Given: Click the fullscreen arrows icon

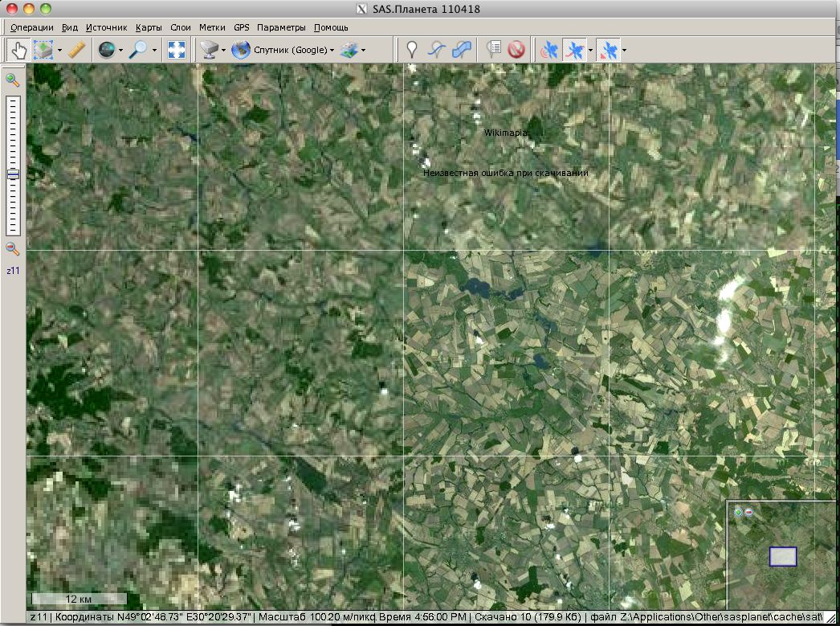Looking at the screenshot, I should pyautogui.click(x=176, y=50).
